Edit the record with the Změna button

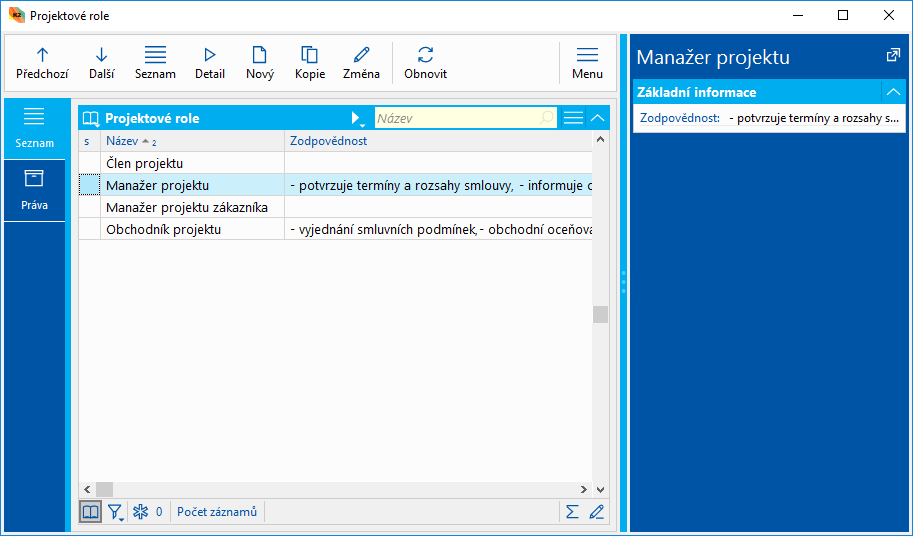(x=361, y=63)
